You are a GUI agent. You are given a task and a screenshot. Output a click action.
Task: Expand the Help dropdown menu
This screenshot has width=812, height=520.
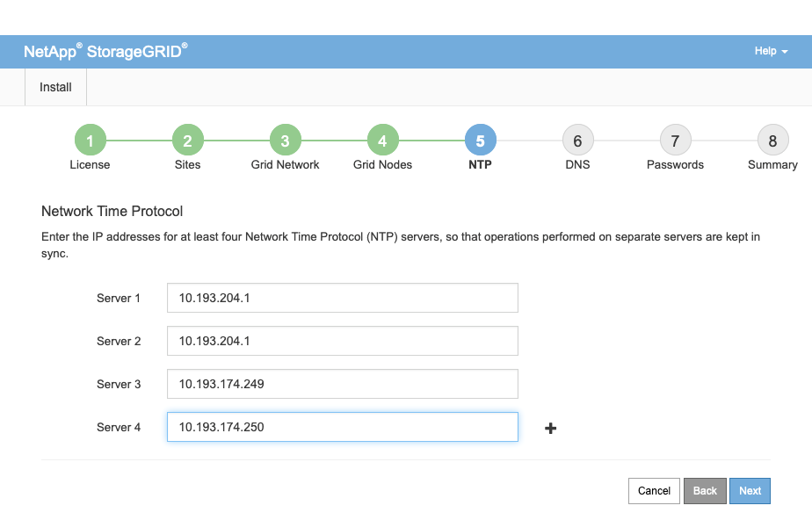771,51
